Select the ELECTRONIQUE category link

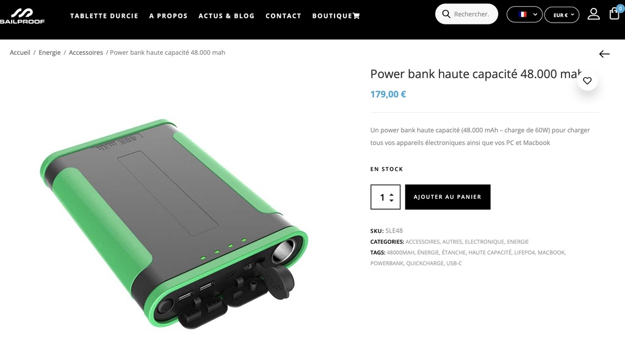click(484, 241)
